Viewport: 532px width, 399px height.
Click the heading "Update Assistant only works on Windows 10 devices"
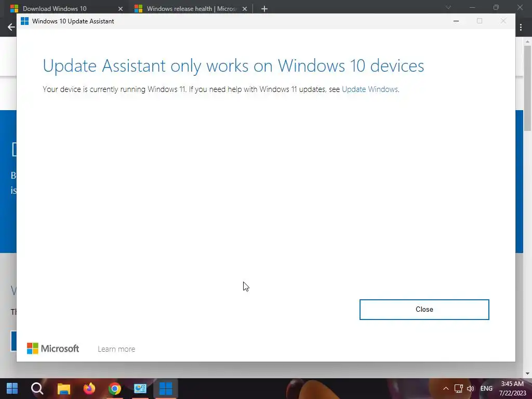coord(233,65)
